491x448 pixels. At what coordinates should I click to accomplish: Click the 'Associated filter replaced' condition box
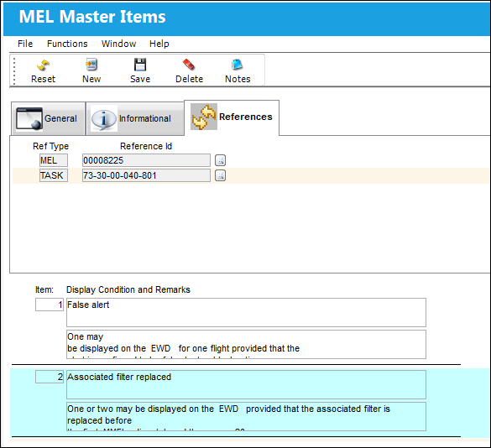(x=246, y=385)
